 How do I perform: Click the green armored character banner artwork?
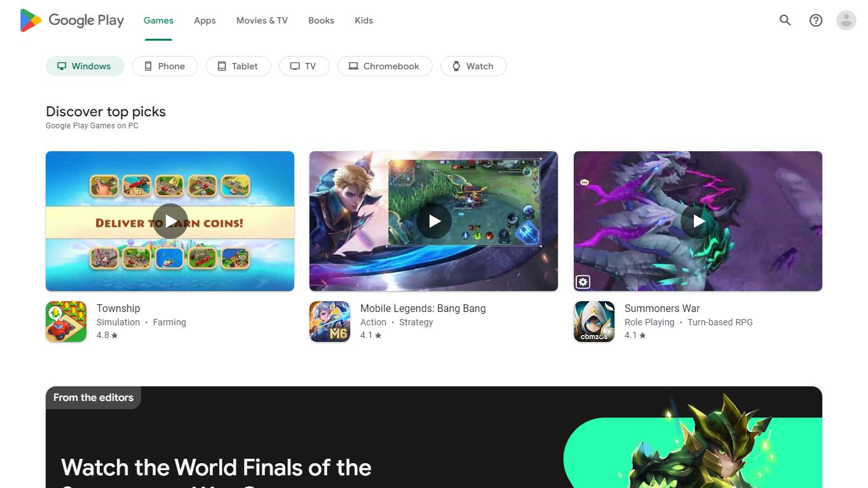[693, 442]
